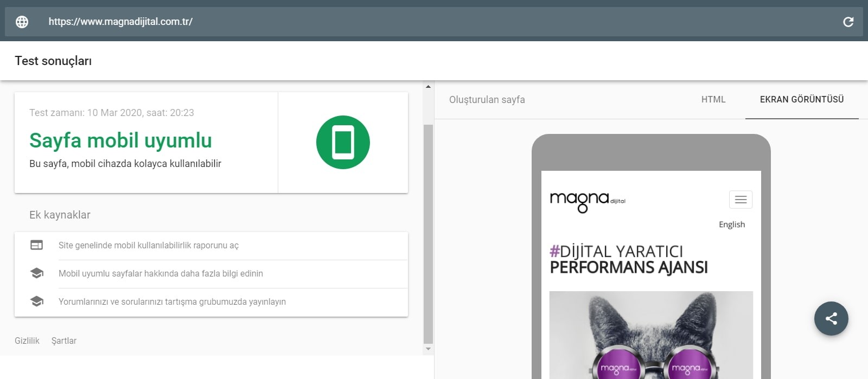
Task: Click the results panel scrollbar thumb
Action: 428,234
